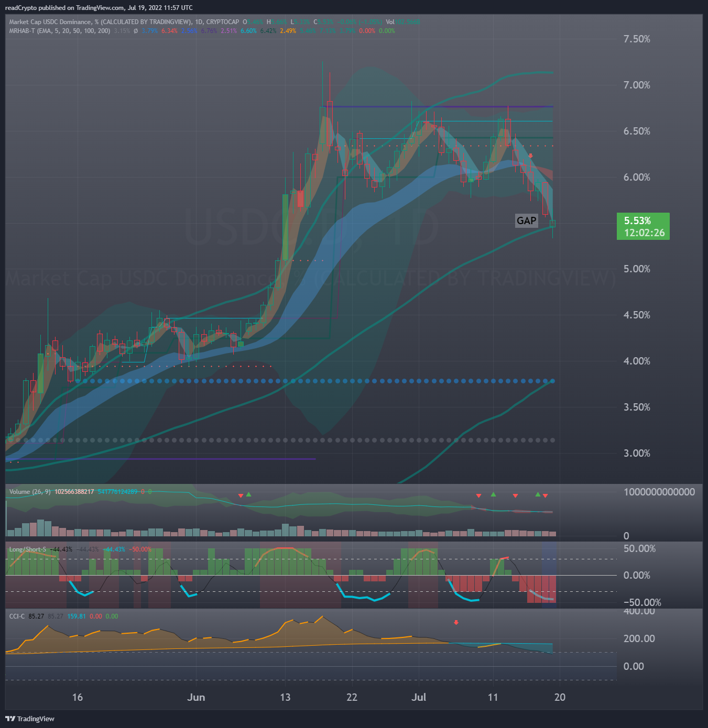
Task: Click the 1000000000000 volume axis label
Action: point(659,492)
